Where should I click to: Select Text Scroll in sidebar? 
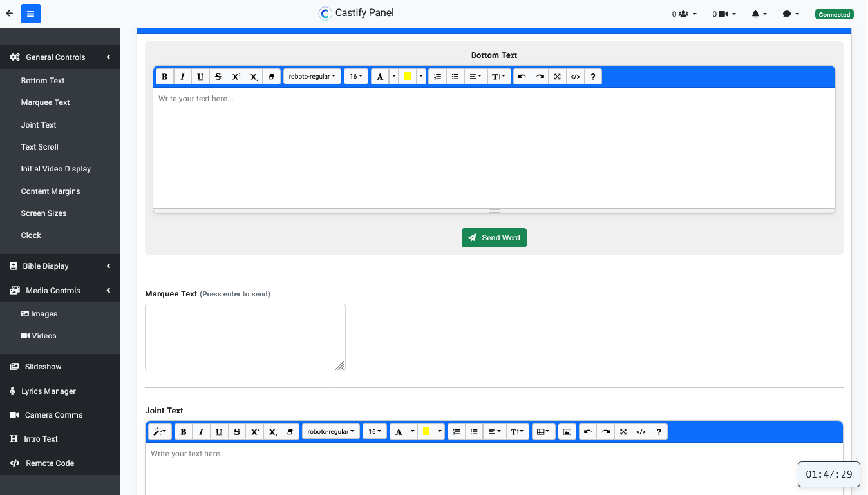[39, 147]
